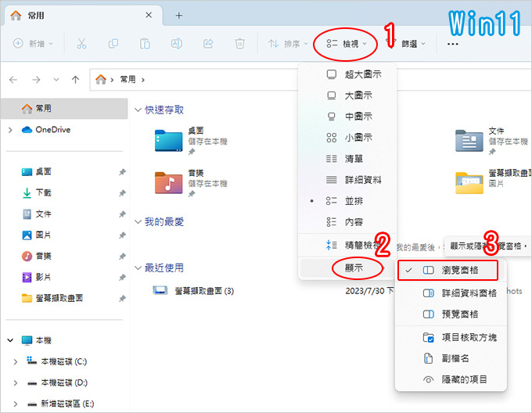The image size is (532, 413).
Task: Click the Copy icon in toolbar
Action: click(113, 44)
